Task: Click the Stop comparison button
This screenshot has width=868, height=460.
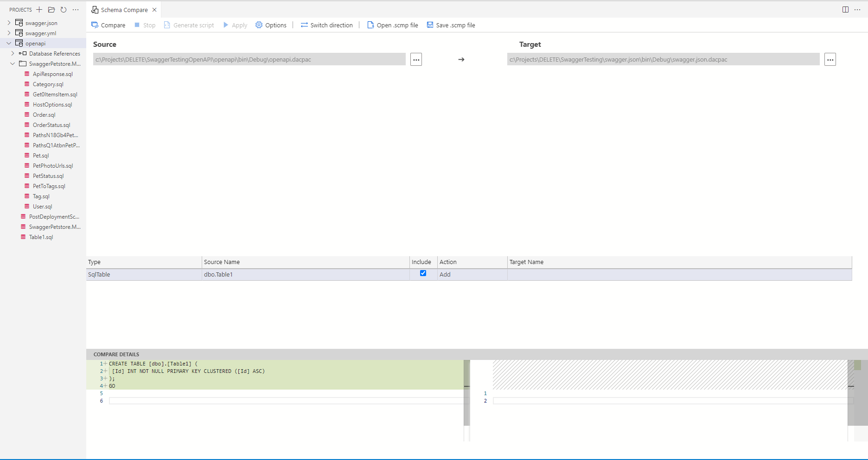Action: pyautogui.click(x=145, y=25)
